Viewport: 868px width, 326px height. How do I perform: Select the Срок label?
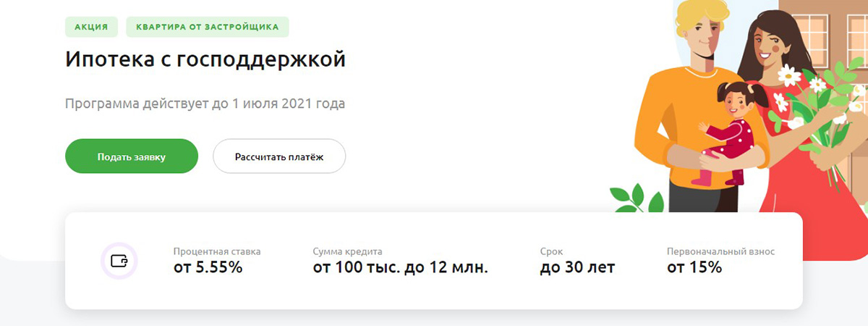click(x=551, y=251)
